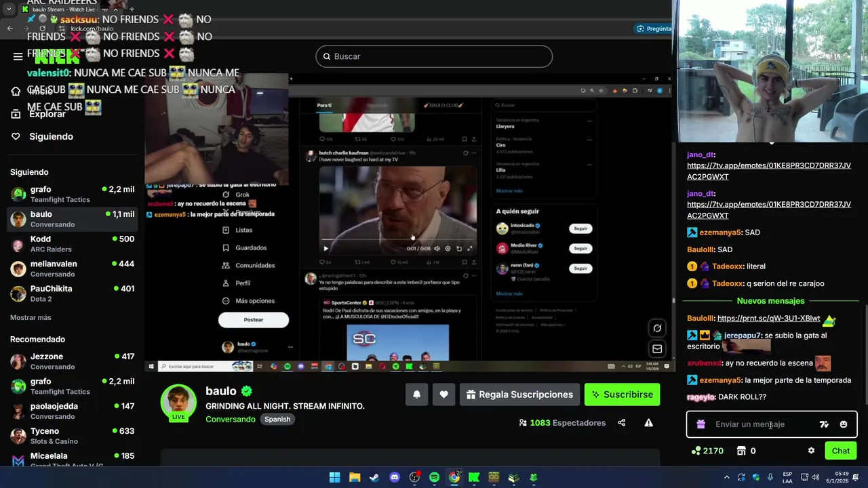Select BAULO CLUB tab in stream
Viewport: 868px width, 488px height.
click(x=443, y=105)
